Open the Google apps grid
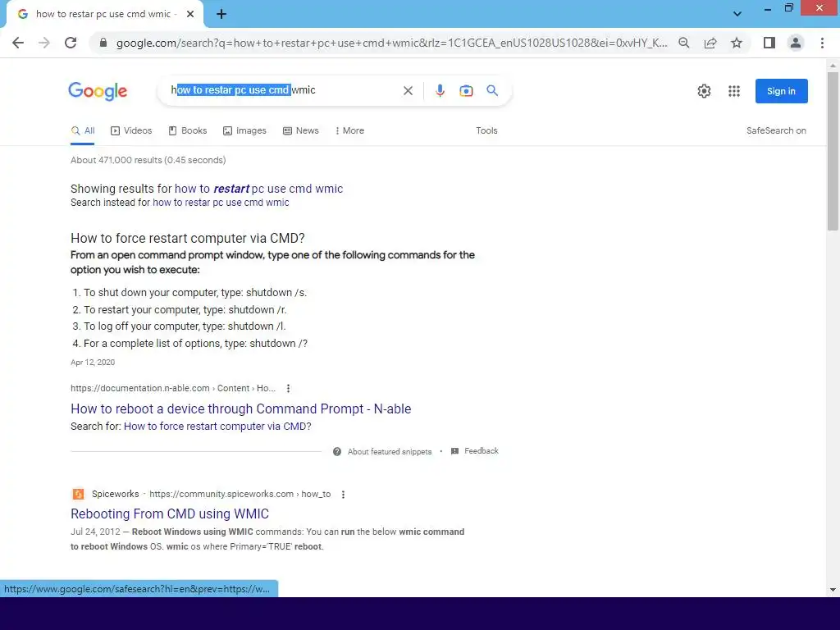The width and height of the screenshot is (840, 630). (734, 91)
